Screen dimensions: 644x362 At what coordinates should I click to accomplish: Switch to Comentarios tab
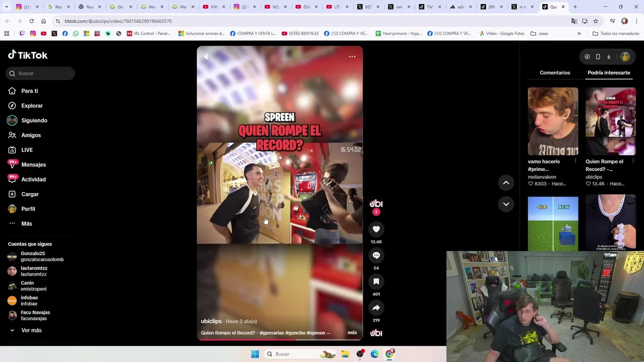[x=554, y=73]
